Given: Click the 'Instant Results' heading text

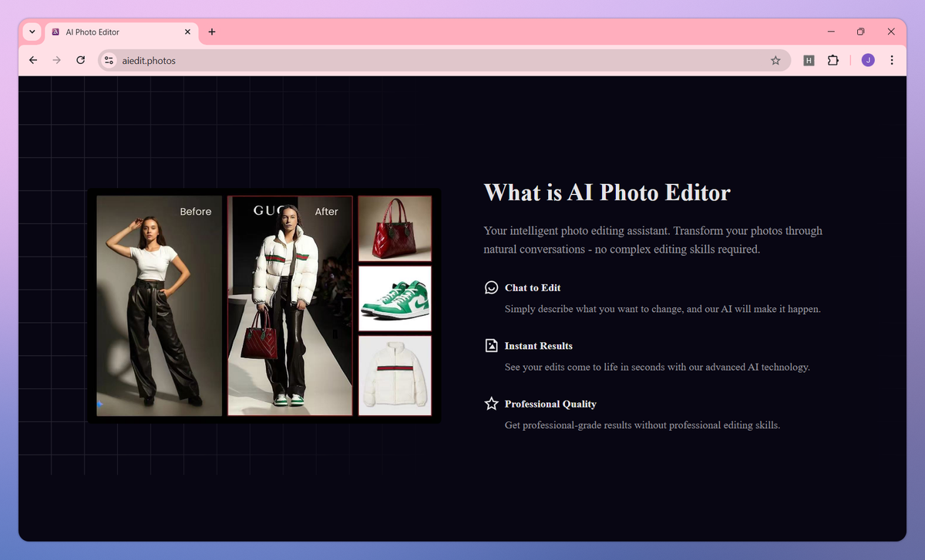Looking at the screenshot, I should coord(539,346).
